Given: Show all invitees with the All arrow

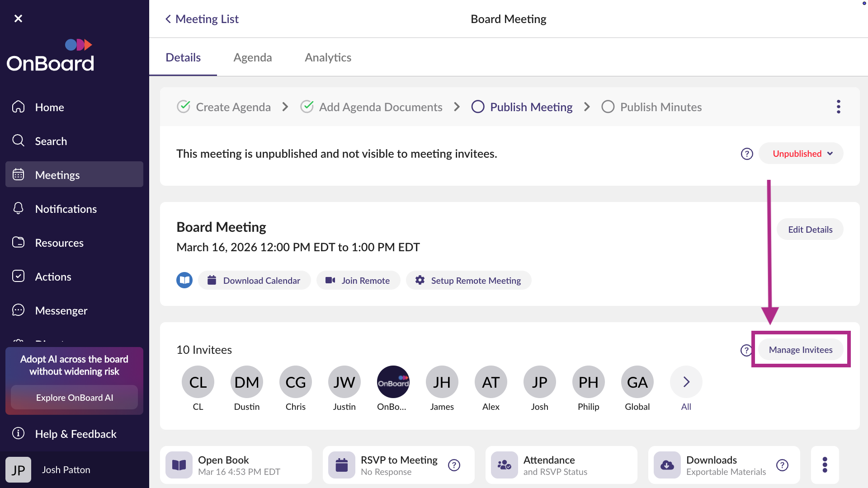Looking at the screenshot, I should tap(686, 382).
